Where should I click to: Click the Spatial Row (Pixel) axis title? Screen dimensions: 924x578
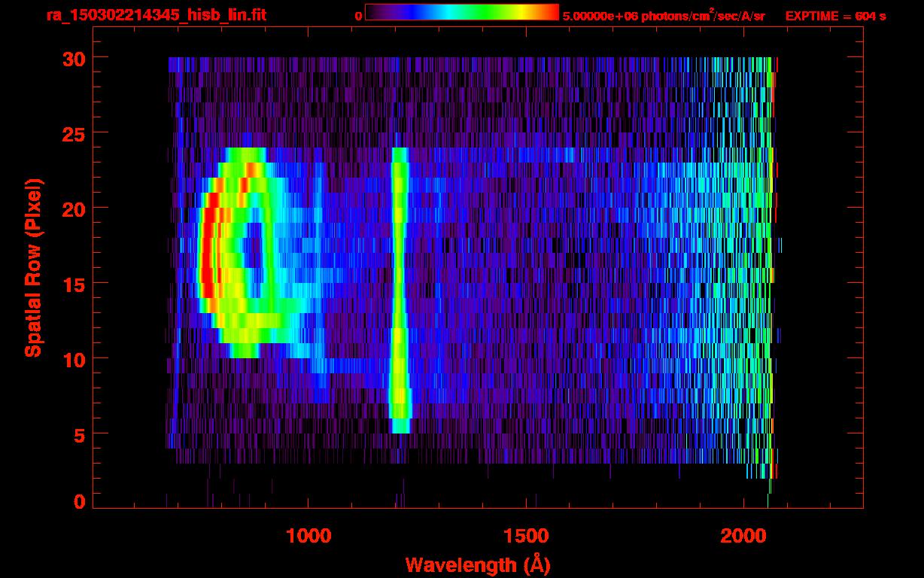[x=33, y=267]
